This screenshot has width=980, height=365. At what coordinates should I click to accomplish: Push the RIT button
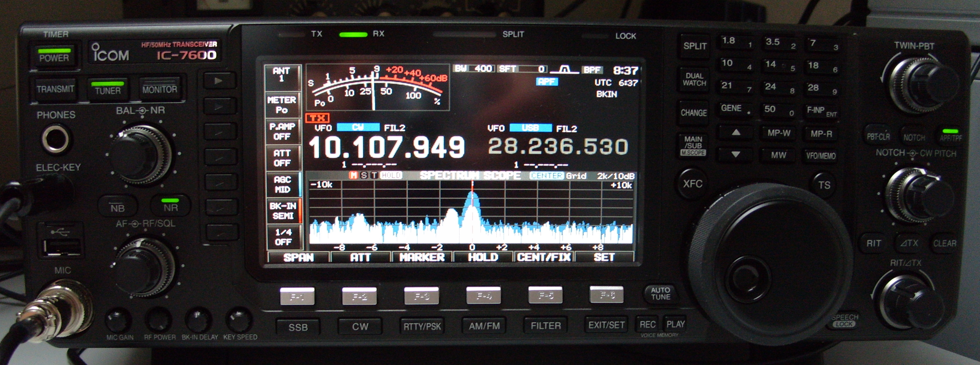point(874,243)
